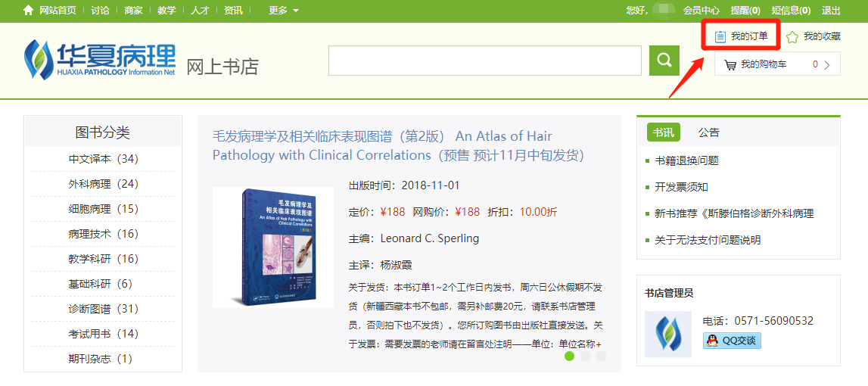This screenshot has width=868, height=386.
Task: Click the home icon in top bar
Action: pos(28,10)
